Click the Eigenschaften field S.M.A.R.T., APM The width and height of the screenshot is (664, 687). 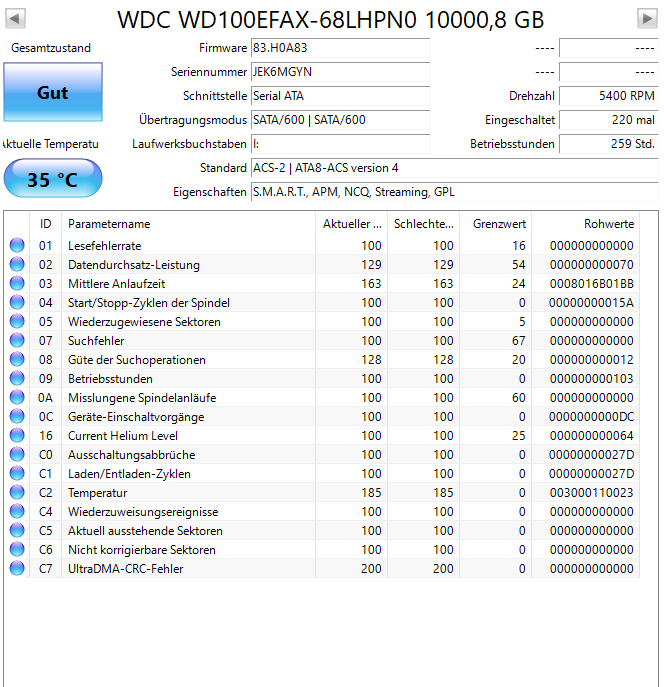pos(454,192)
